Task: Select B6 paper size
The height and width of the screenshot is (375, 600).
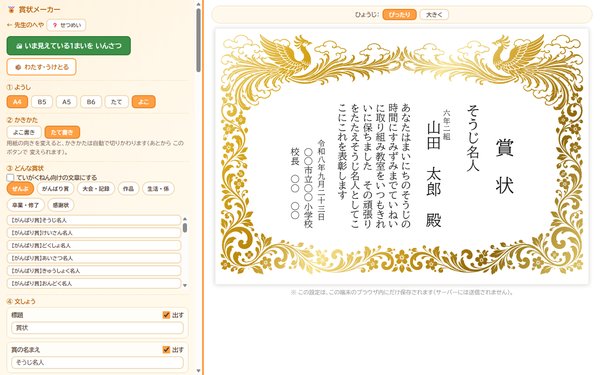Action: 91,102
